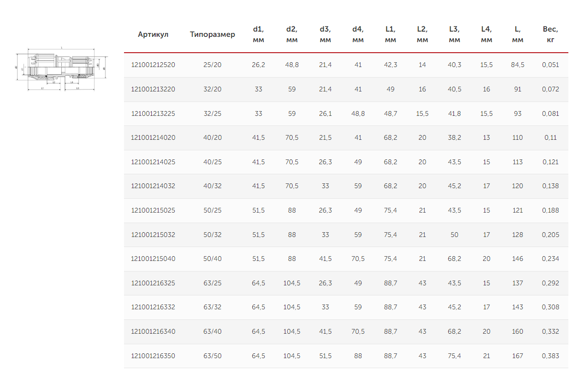Click weight value 0,234
The image size is (588, 384).
pyautogui.click(x=551, y=259)
